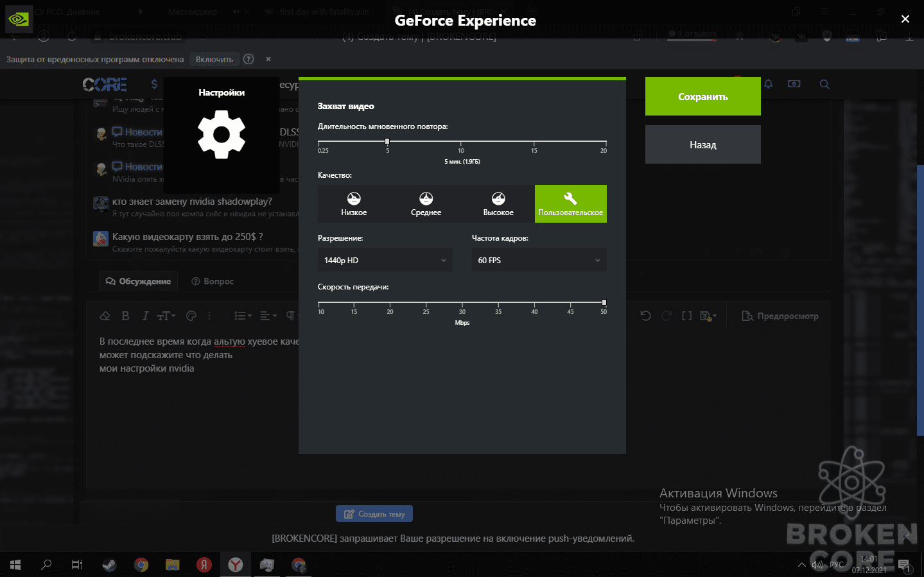Select Пользовательское quality preset

pyautogui.click(x=571, y=203)
